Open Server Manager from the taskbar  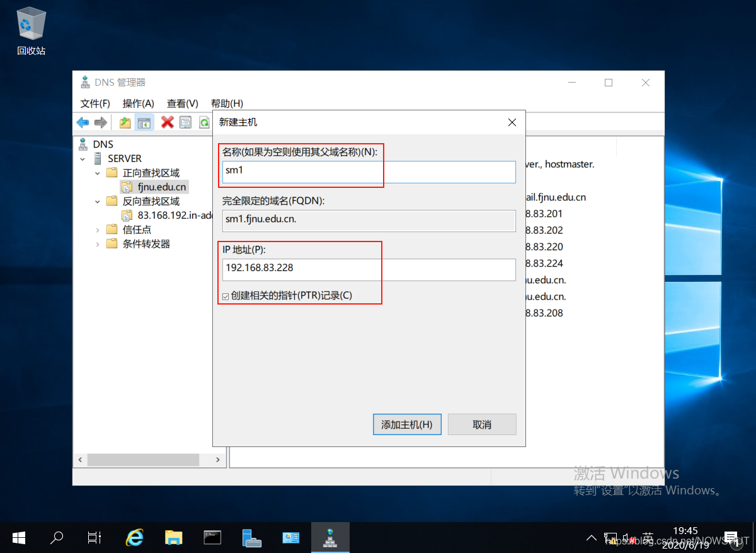[x=251, y=537]
